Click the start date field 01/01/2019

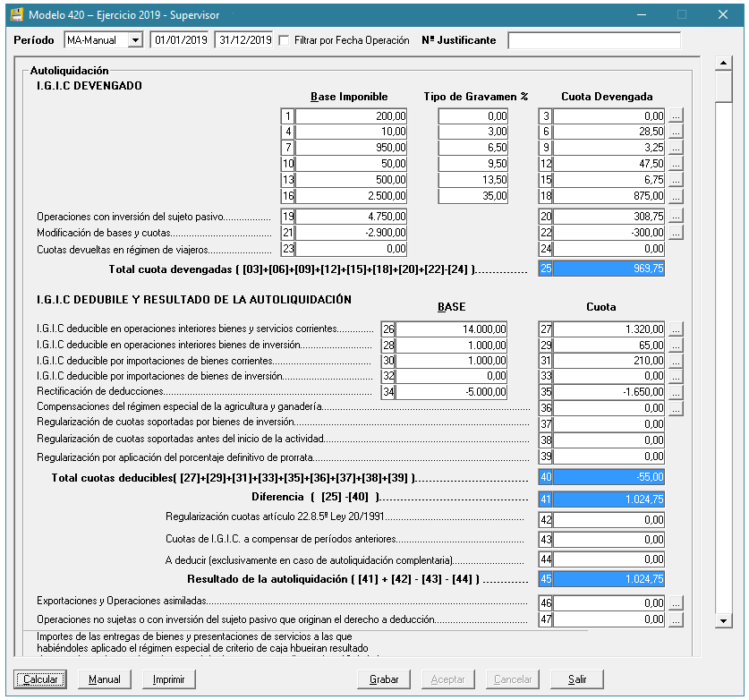[x=180, y=40]
